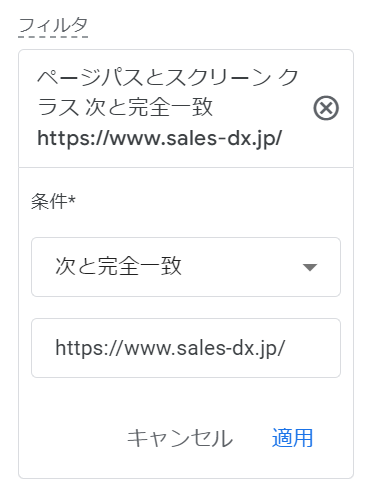Cancel filter editing with キャンセル
The height and width of the screenshot is (488, 371).
click(180, 438)
